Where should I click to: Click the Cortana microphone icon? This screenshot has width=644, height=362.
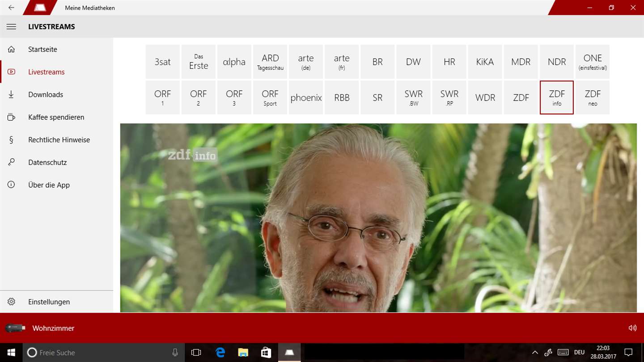coord(175,353)
